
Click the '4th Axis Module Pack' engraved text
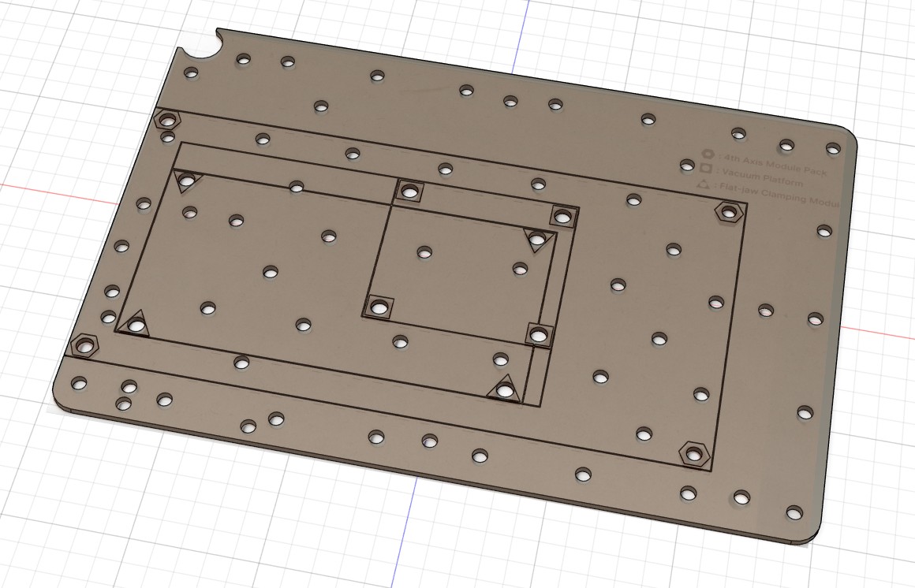775,165
